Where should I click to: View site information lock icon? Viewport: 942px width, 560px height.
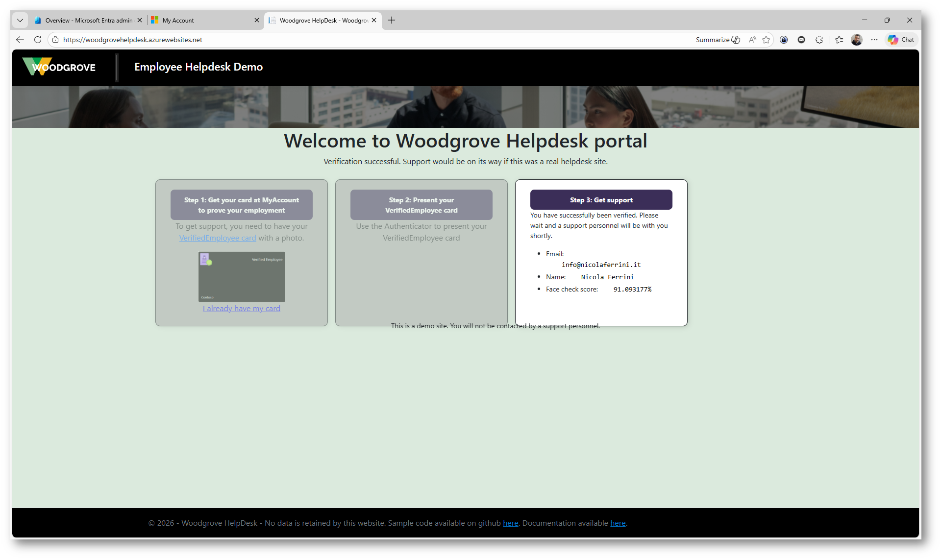[x=55, y=40]
